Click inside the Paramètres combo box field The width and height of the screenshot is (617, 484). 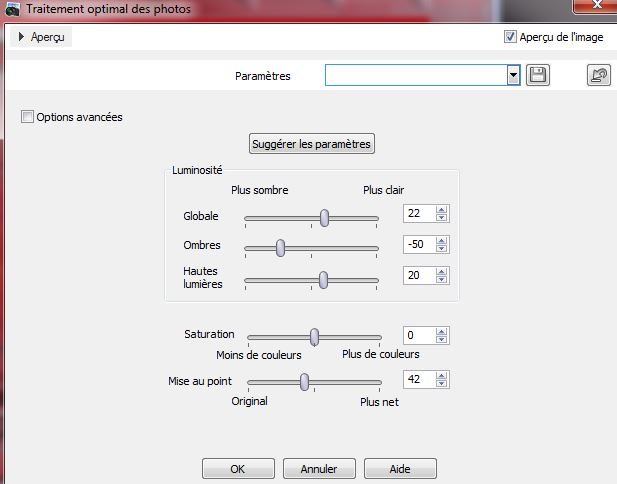416,75
